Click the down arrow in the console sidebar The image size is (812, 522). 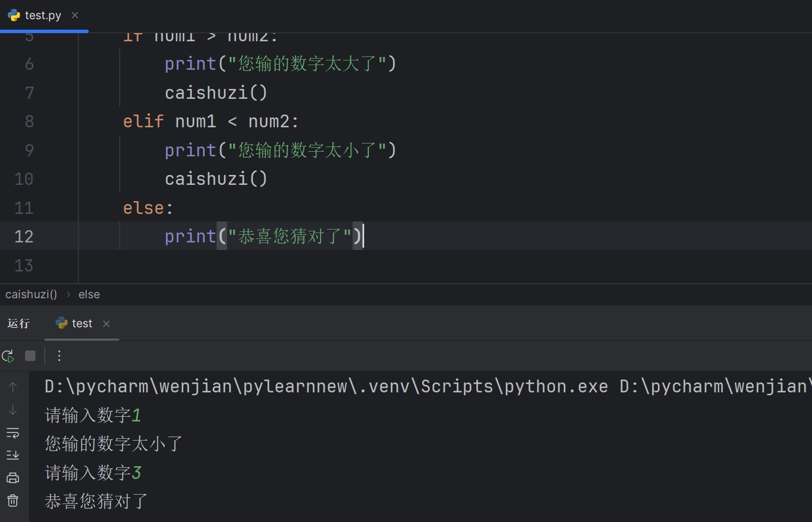(x=13, y=410)
